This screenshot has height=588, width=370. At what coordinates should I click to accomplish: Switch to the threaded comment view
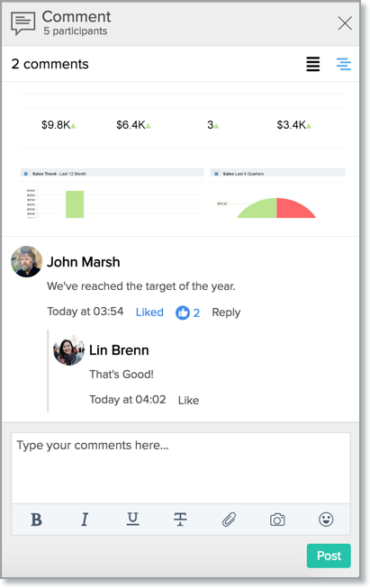[343, 64]
